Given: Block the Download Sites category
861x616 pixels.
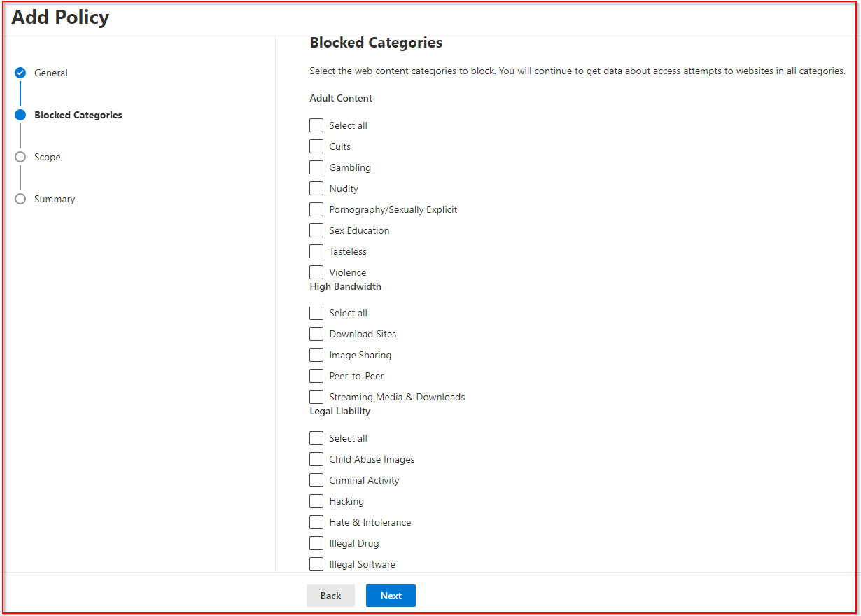Looking at the screenshot, I should coord(316,333).
